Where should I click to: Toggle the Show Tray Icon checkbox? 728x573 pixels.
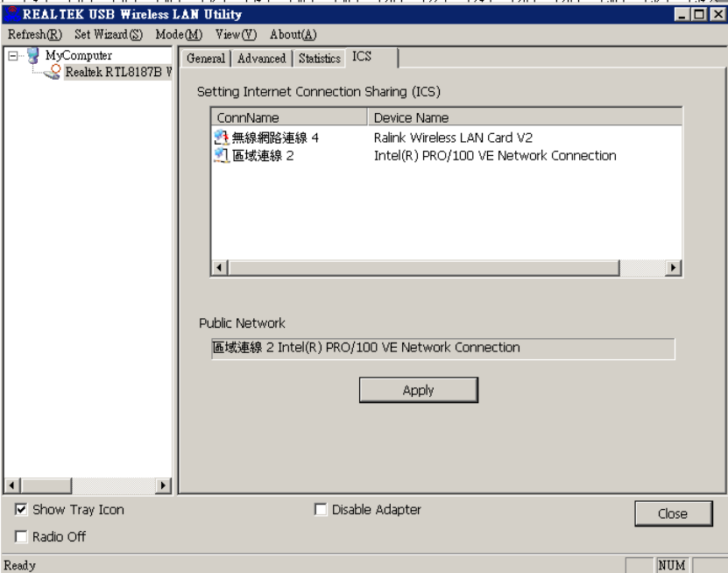(x=21, y=509)
